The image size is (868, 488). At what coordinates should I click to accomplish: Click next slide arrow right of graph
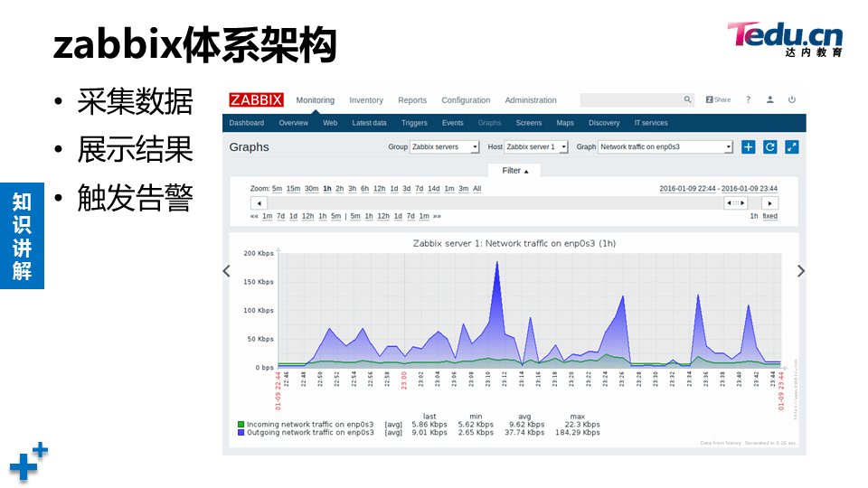800,270
